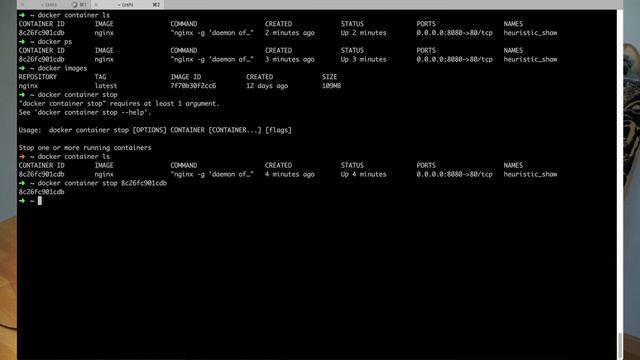The width and height of the screenshot is (640, 360).
Task: Close the active ⌘2 terminal tab
Action: click(96, 4)
